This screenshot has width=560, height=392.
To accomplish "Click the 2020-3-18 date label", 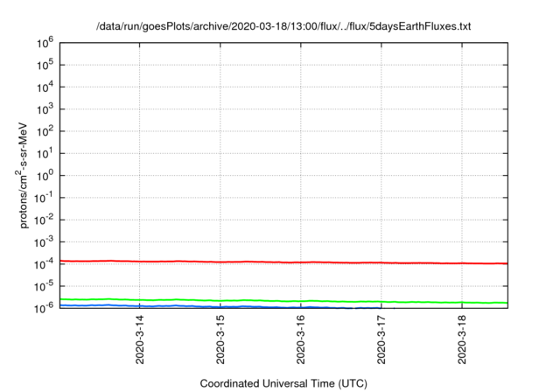I will [462, 339].
